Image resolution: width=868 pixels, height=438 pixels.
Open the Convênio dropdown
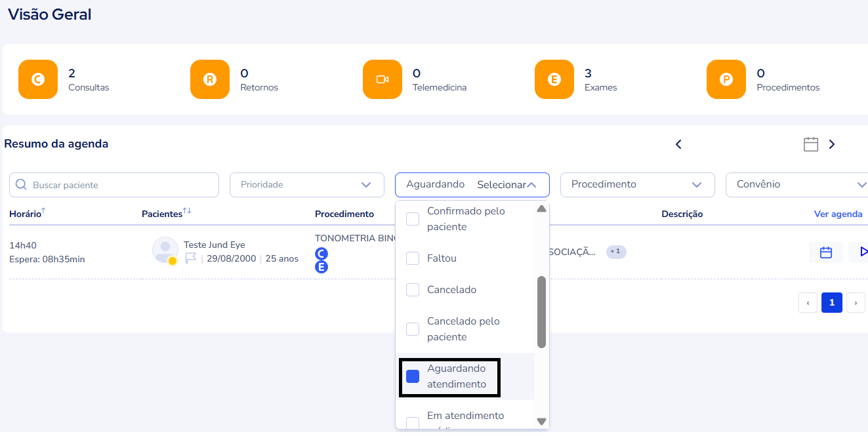(796, 185)
